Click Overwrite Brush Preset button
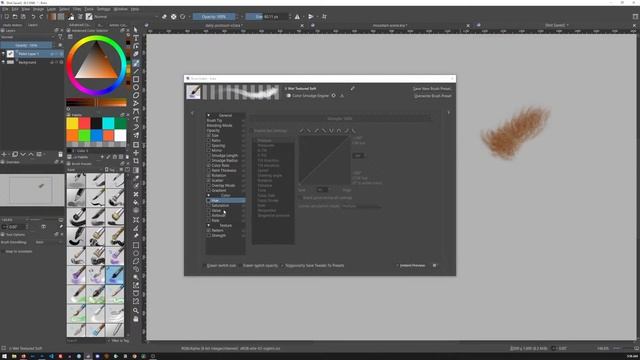The width and height of the screenshot is (640, 360). pyautogui.click(x=433, y=96)
